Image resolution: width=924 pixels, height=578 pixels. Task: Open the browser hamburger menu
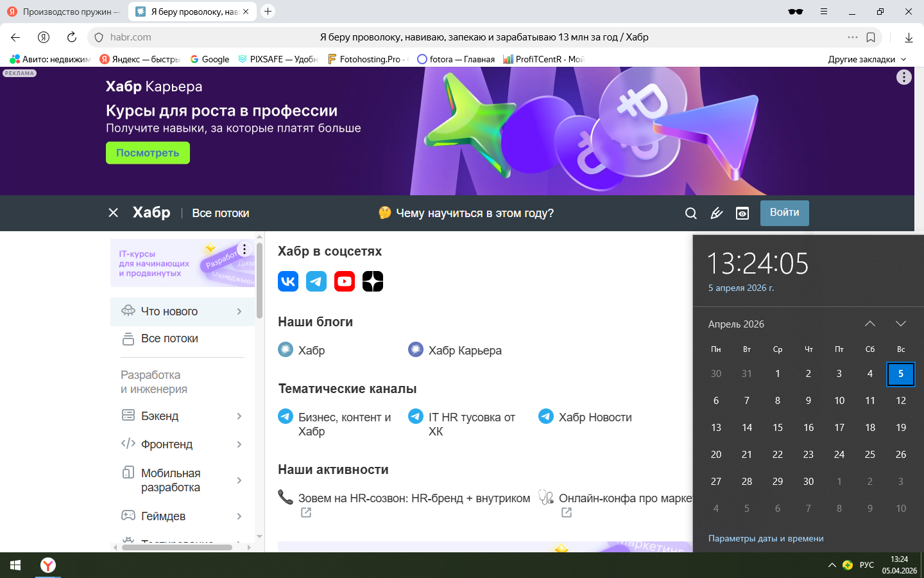[824, 12]
